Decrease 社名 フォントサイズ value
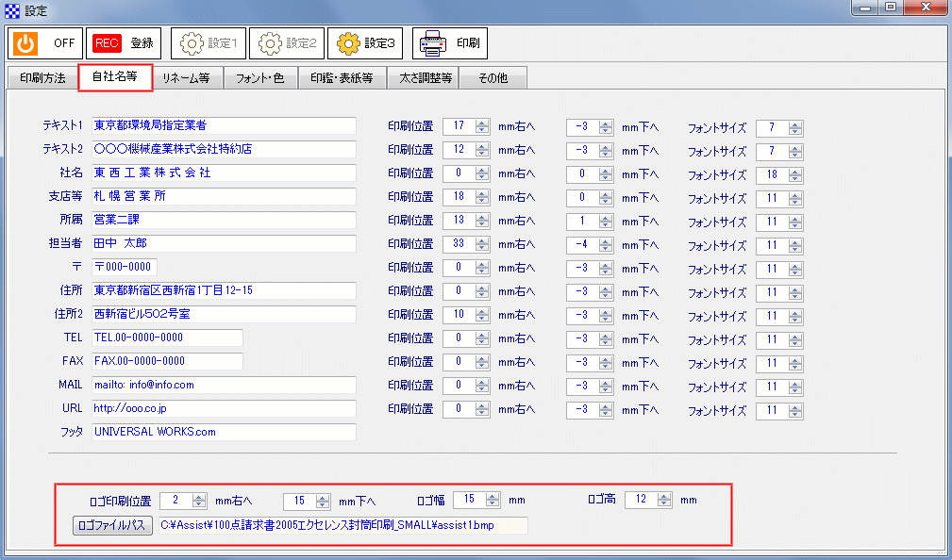This screenshot has height=560, width=952. pos(795,177)
